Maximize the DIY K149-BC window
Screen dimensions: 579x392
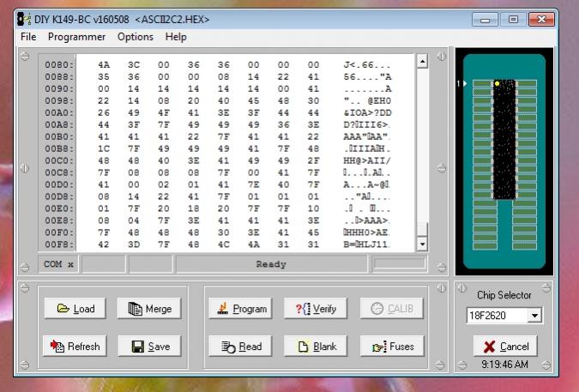tap(513, 20)
